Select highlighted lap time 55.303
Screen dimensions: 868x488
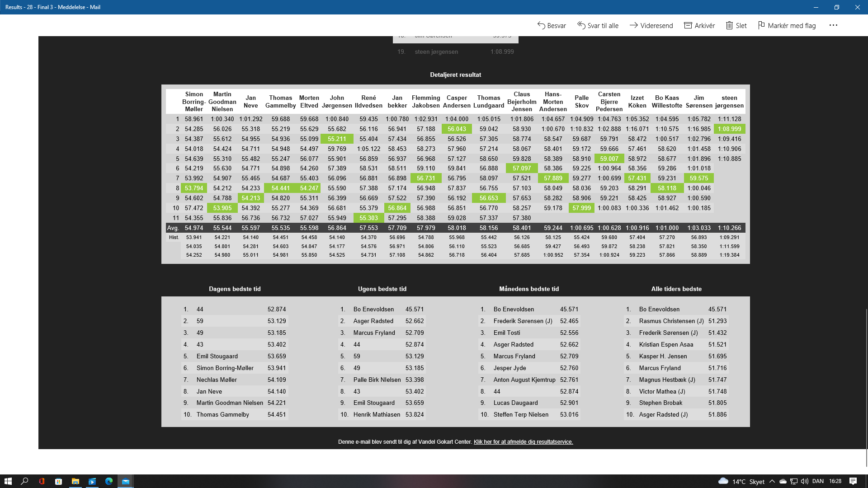[x=368, y=218]
